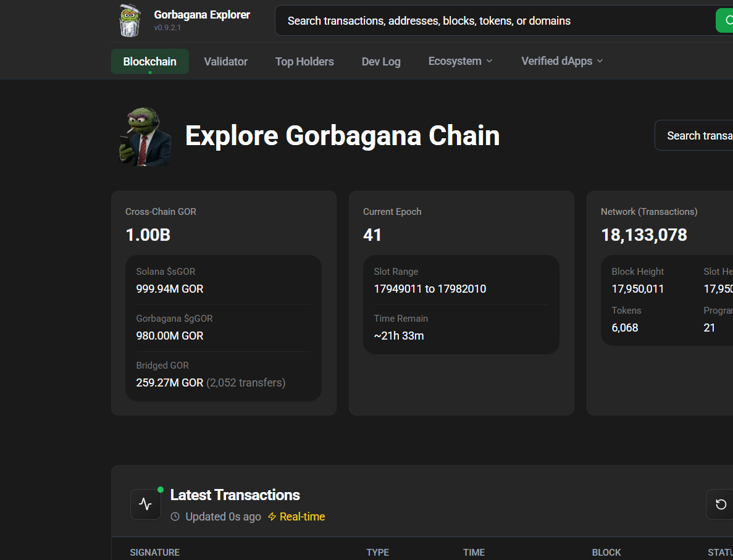Open the Blockchain tab

(x=149, y=62)
